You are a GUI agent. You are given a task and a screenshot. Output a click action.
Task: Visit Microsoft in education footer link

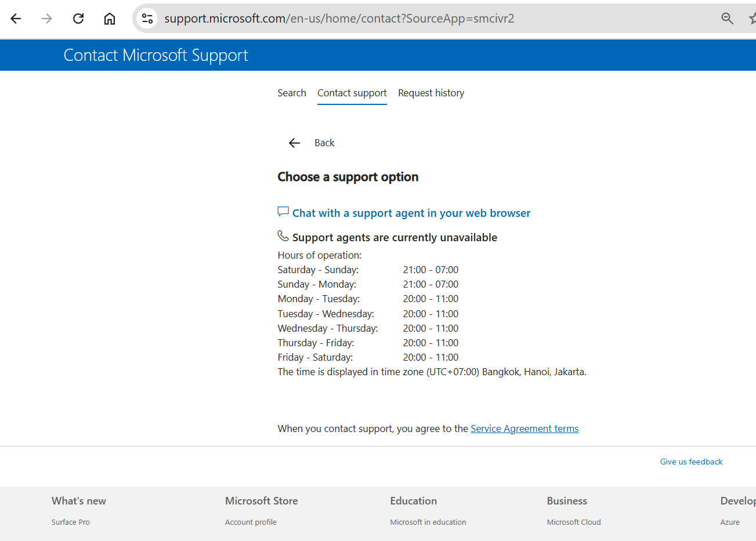(x=428, y=522)
